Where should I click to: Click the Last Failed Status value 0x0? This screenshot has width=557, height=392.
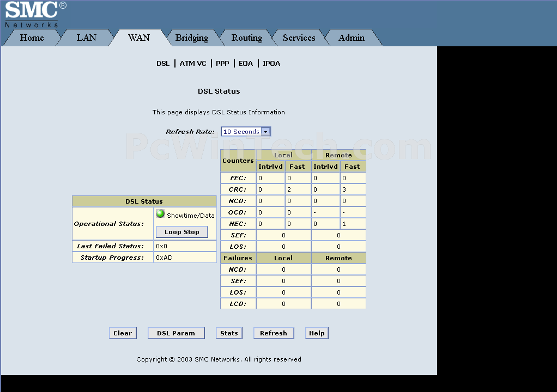click(x=162, y=246)
